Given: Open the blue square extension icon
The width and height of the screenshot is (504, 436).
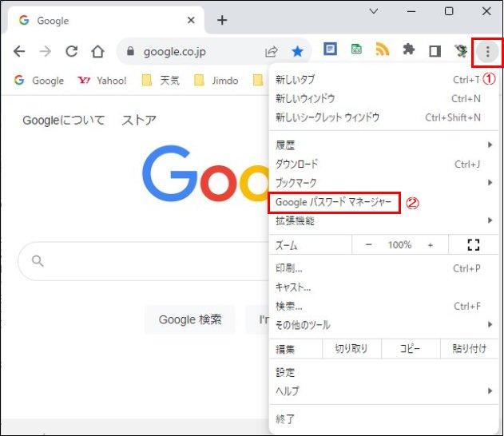Looking at the screenshot, I should coord(330,50).
